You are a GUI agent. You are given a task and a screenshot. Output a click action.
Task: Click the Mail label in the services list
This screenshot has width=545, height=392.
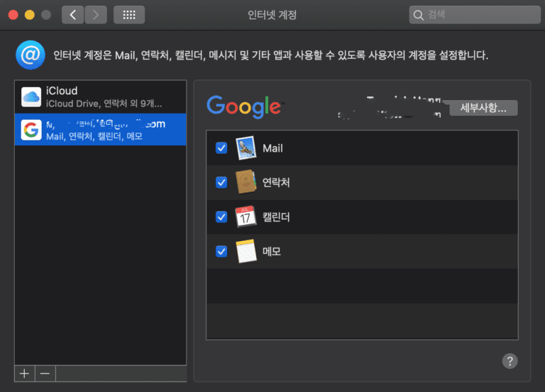[272, 148]
